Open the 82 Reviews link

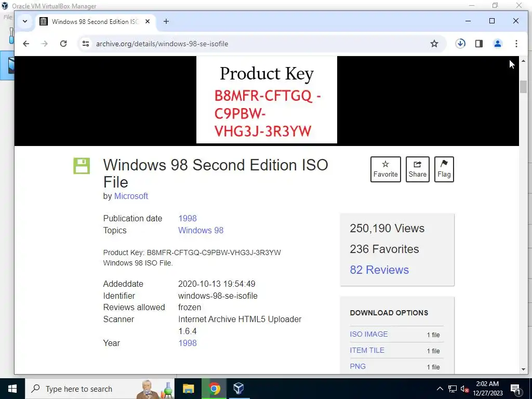coord(379,270)
